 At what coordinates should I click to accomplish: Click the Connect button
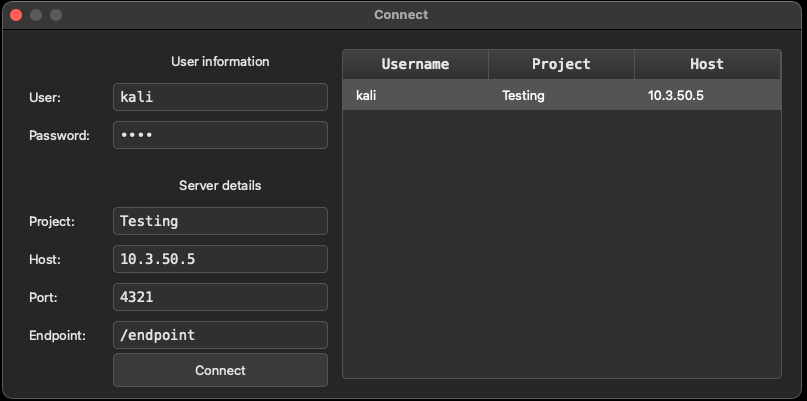[x=220, y=370]
